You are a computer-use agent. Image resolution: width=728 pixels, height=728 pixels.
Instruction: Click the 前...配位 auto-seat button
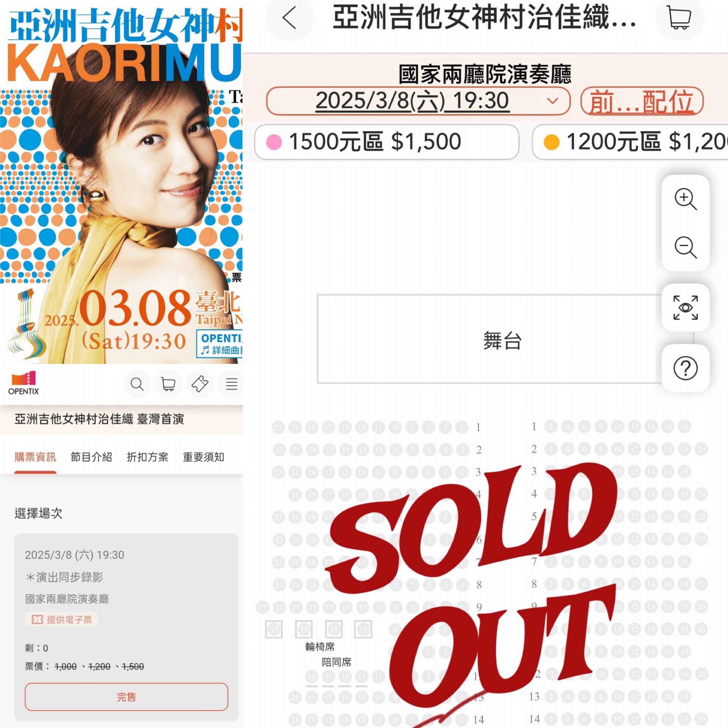[642, 101]
